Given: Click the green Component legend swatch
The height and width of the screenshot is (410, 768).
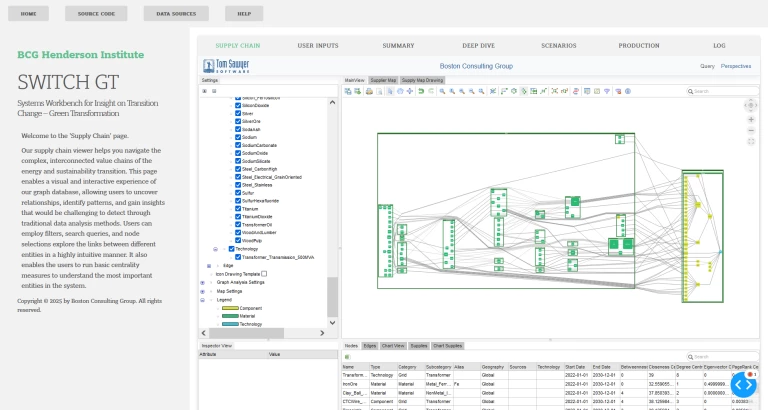Looking at the screenshot, I should (229, 308).
